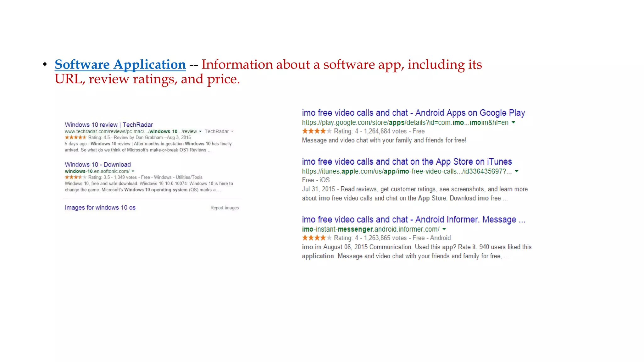Open imo Android Informer result
The height and width of the screenshot is (362, 644).
414,220
